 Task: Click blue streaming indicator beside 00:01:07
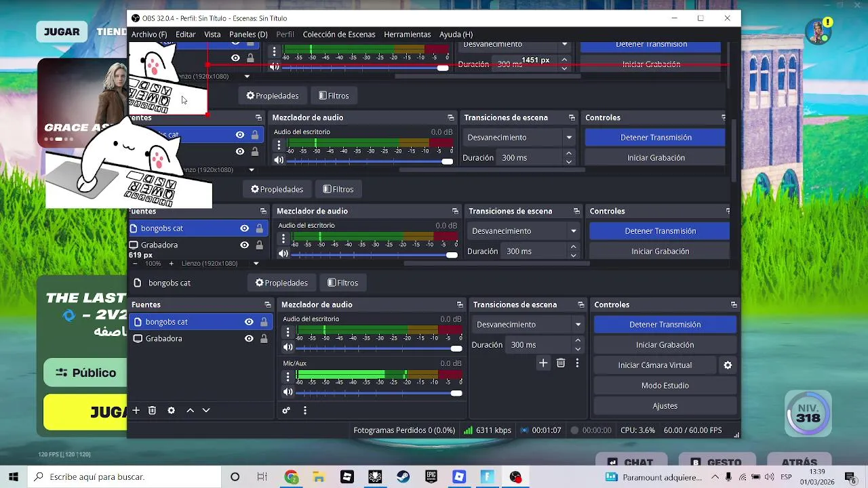[x=524, y=430]
